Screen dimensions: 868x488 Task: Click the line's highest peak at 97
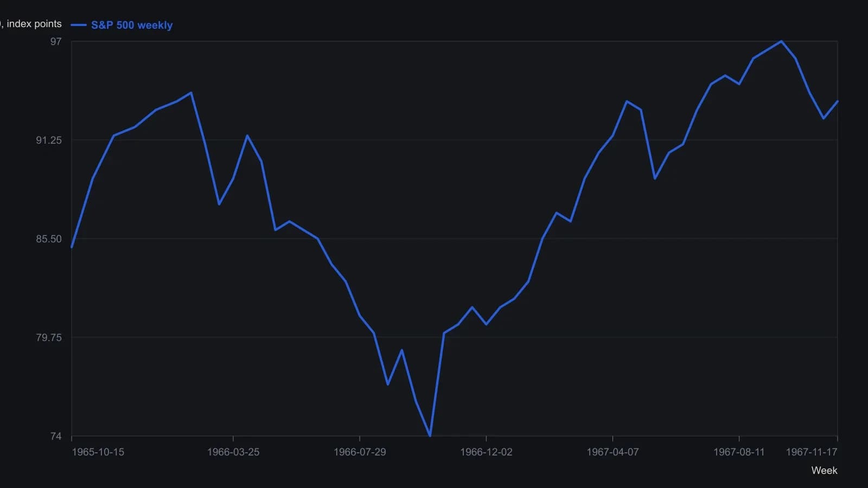781,41
